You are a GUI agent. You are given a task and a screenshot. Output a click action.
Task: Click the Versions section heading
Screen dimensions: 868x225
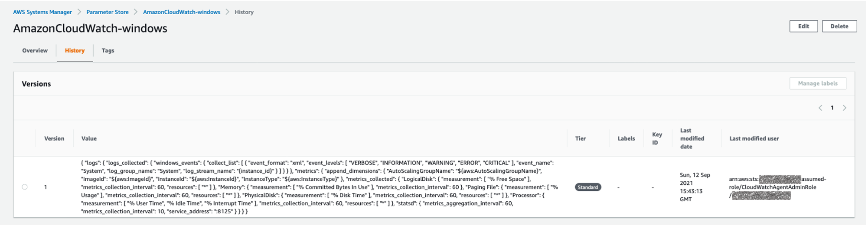point(36,84)
